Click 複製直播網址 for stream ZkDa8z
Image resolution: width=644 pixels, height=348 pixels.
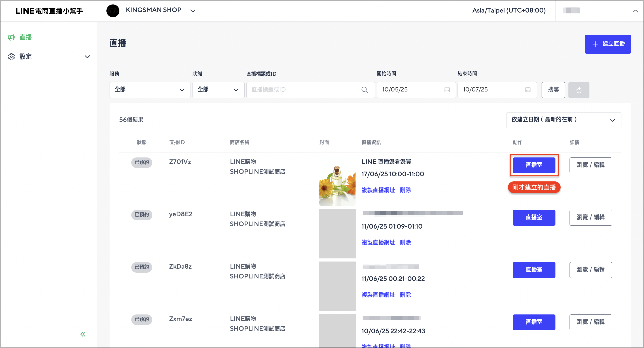coord(378,295)
